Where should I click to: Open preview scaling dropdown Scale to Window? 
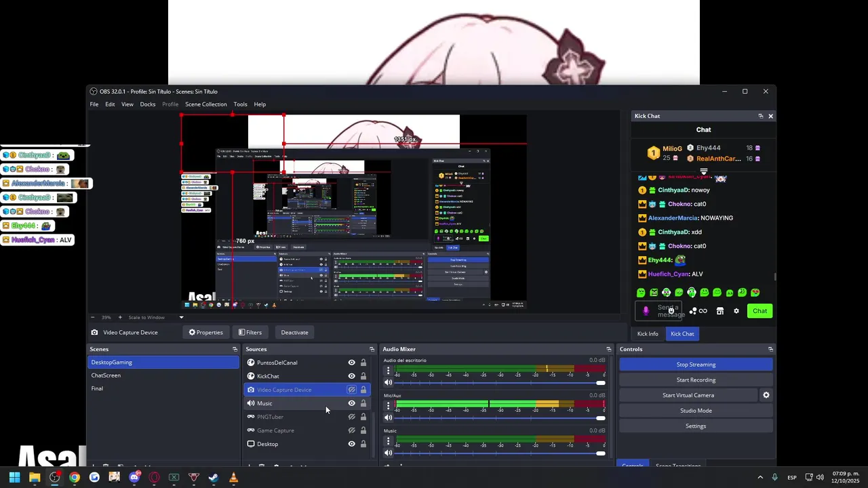[x=156, y=317]
